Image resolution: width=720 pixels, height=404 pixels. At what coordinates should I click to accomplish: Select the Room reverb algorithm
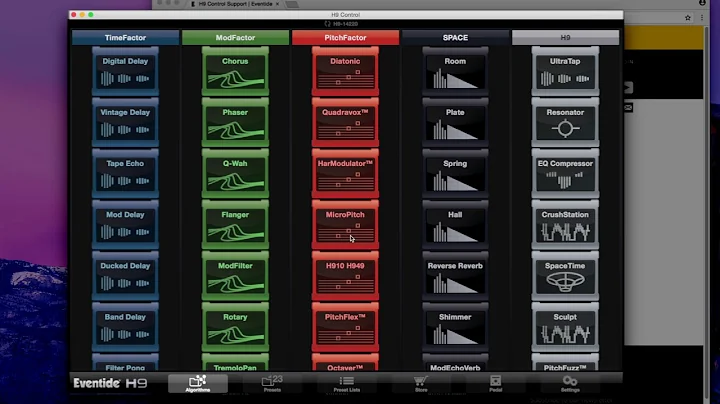(x=455, y=71)
